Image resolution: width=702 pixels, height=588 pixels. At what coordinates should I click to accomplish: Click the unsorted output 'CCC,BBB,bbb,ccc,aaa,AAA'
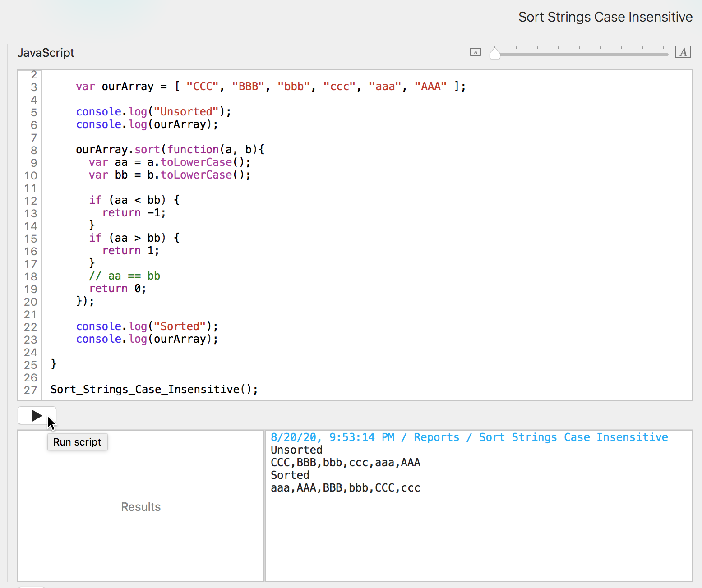click(345, 463)
